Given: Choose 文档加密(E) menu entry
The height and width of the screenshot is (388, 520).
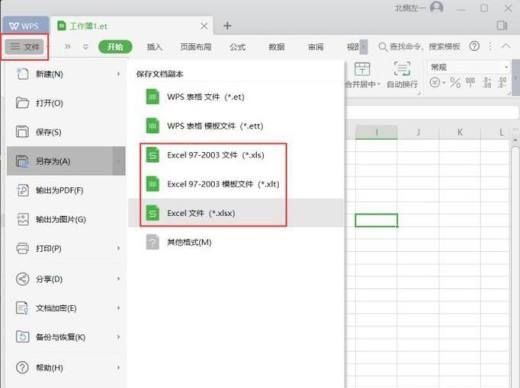Looking at the screenshot, I should [66, 308].
